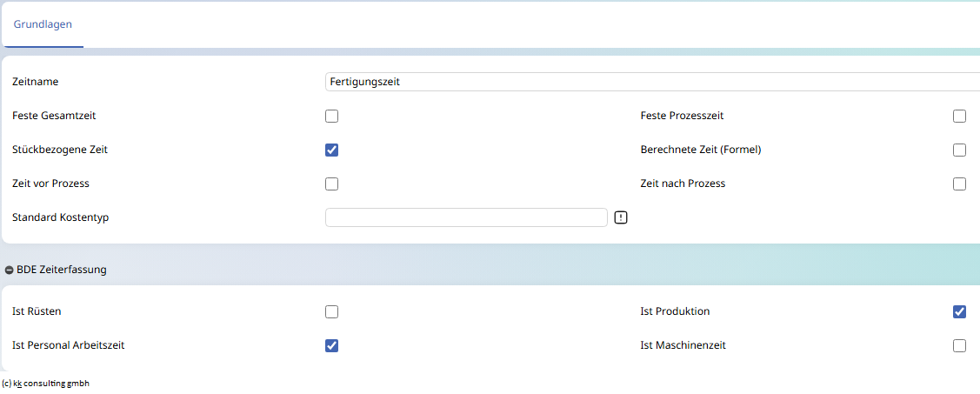Uncheck Ist Personal Arbeitszeit checkbox

click(x=332, y=345)
